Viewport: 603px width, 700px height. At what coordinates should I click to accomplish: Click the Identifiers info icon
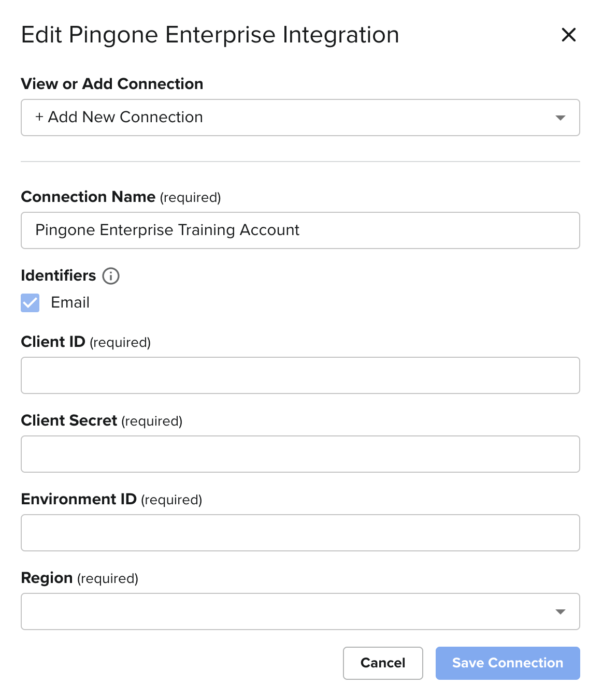pos(111,276)
